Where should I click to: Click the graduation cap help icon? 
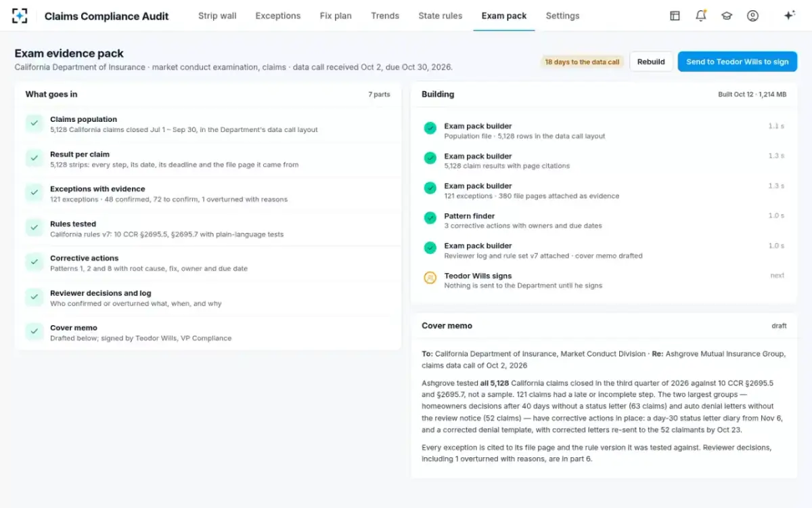click(x=727, y=16)
